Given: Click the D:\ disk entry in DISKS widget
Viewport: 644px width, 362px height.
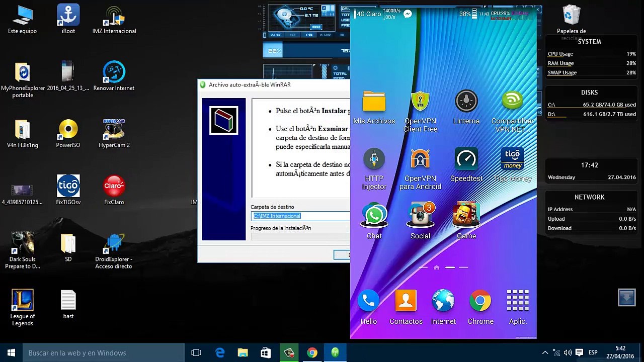Looking at the screenshot, I should tap(592, 115).
